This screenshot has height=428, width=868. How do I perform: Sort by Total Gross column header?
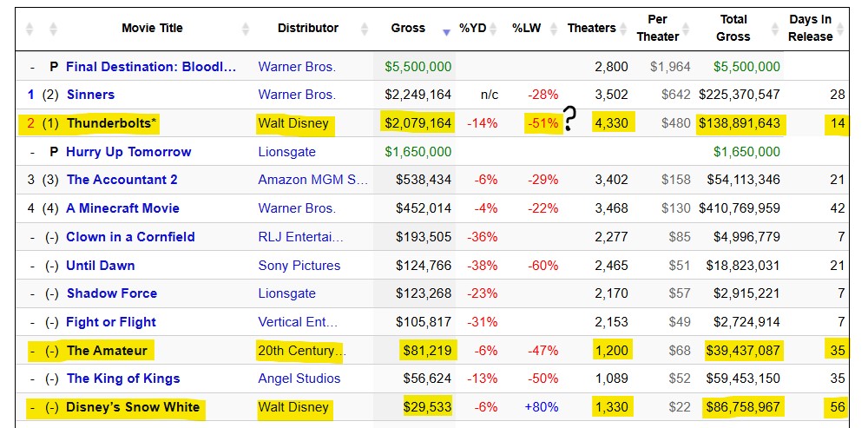click(733, 29)
